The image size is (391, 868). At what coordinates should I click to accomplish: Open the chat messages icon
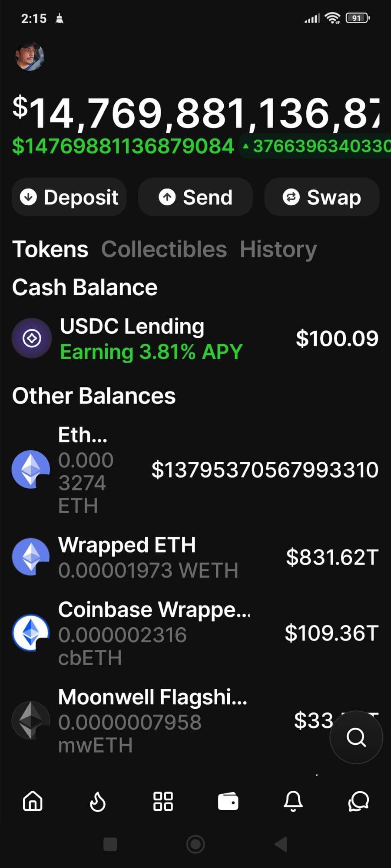(358, 801)
